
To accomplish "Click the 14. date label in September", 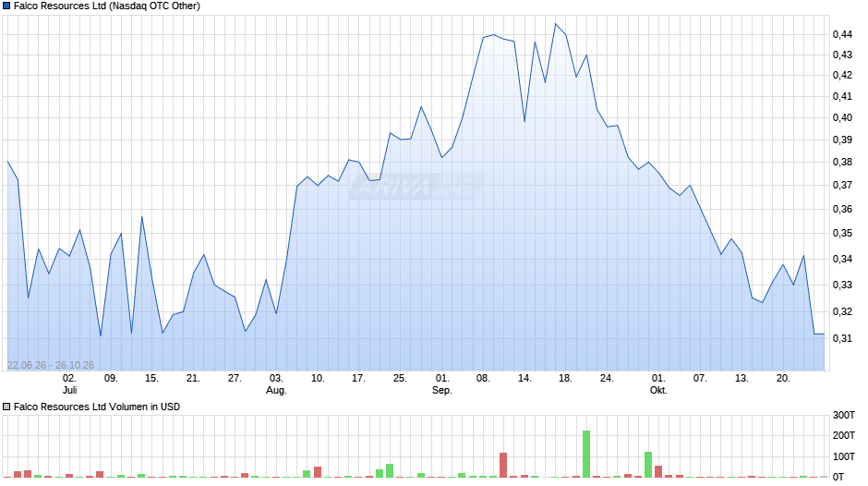I will [524, 379].
